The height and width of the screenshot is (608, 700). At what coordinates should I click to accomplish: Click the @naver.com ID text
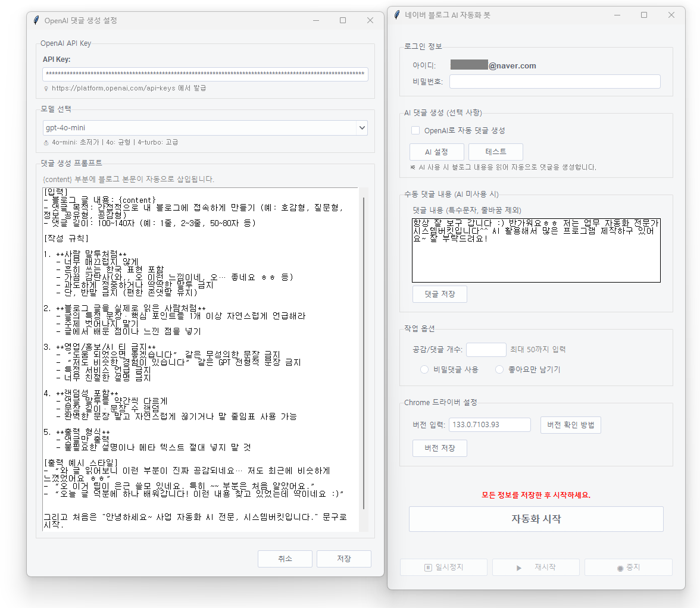point(512,66)
